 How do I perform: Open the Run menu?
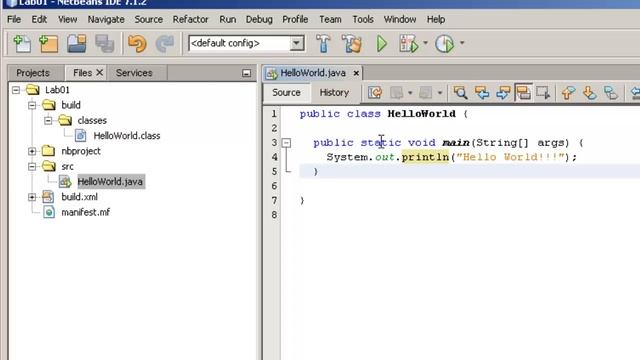pos(227,19)
